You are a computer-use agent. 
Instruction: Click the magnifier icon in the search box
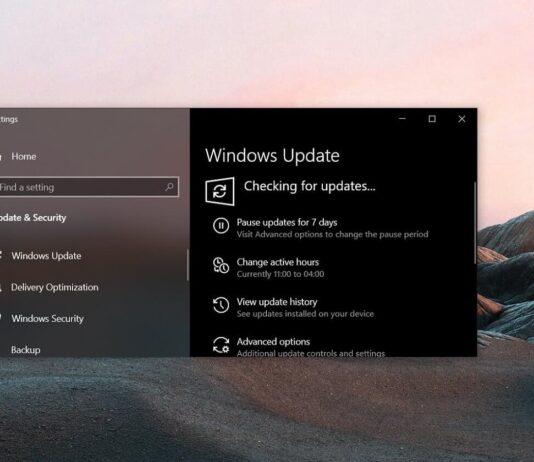[169, 187]
